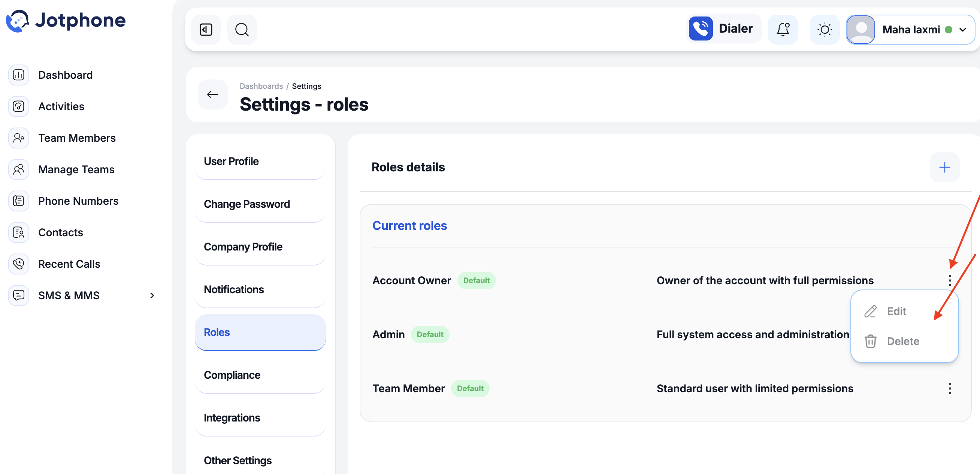This screenshot has width=980, height=474.
Task: Toggle the light/dark theme sun icon
Action: point(825,29)
